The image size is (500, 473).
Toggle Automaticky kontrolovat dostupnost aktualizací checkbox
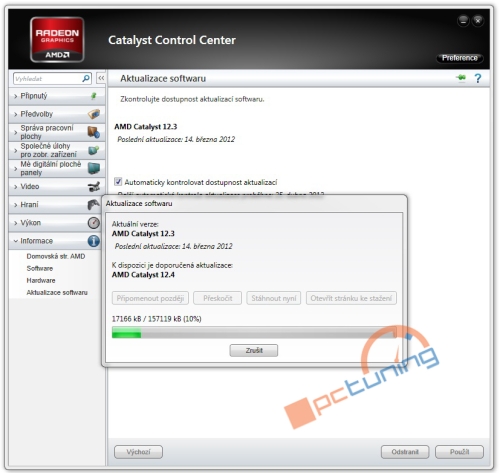tap(118, 182)
